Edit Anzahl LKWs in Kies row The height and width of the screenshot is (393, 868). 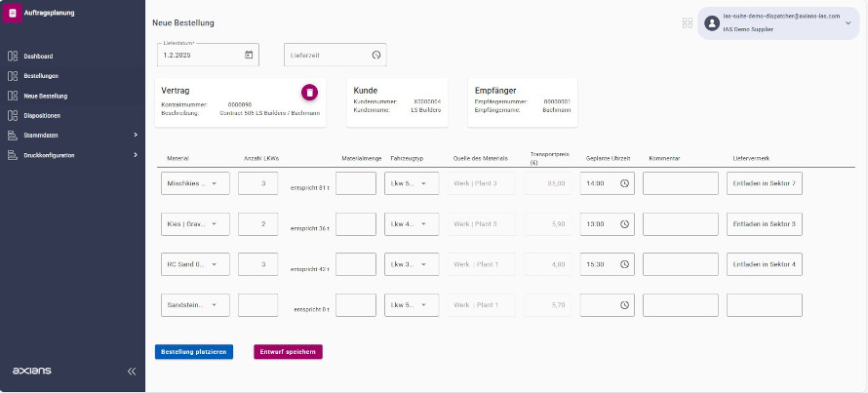(x=258, y=224)
